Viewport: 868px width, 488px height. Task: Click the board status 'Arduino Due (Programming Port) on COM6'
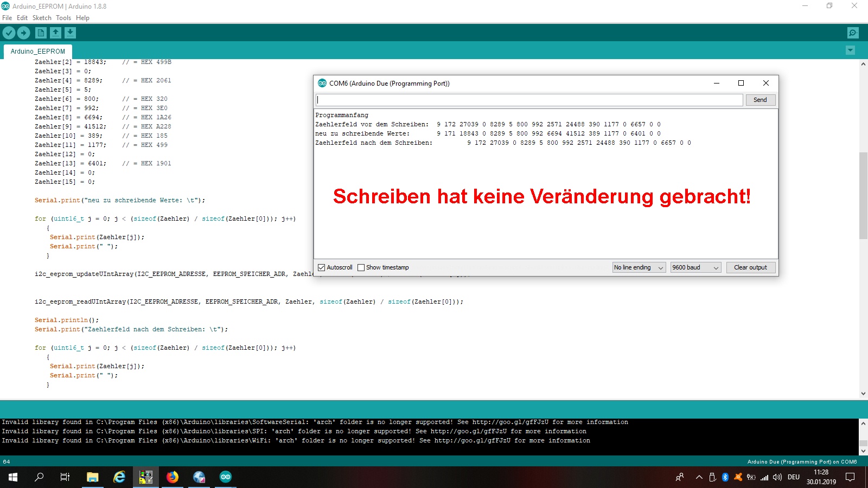click(x=802, y=462)
